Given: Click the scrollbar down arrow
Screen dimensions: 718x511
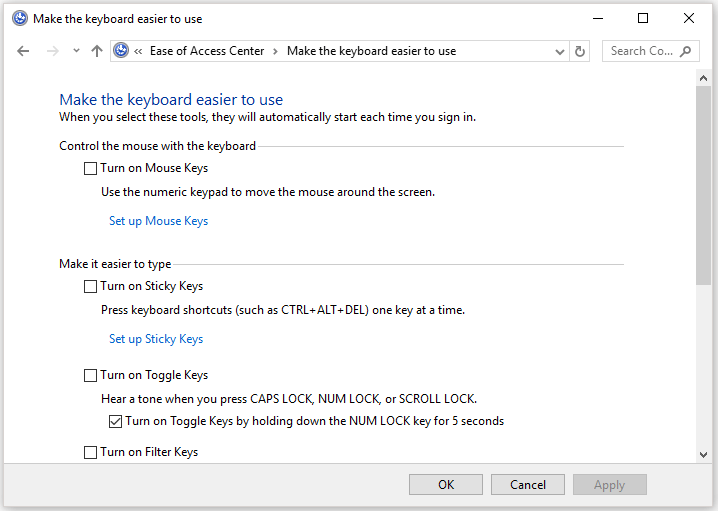Looking at the screenshot, I should click(703, 455).
